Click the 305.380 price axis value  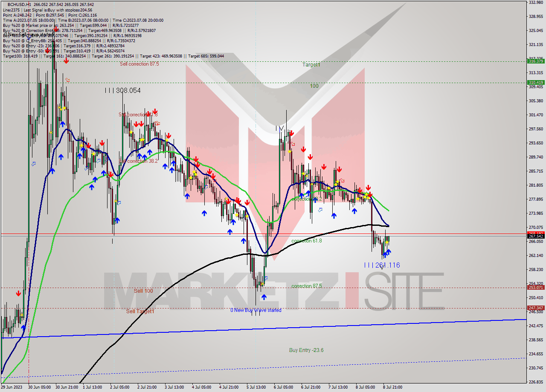536,101
